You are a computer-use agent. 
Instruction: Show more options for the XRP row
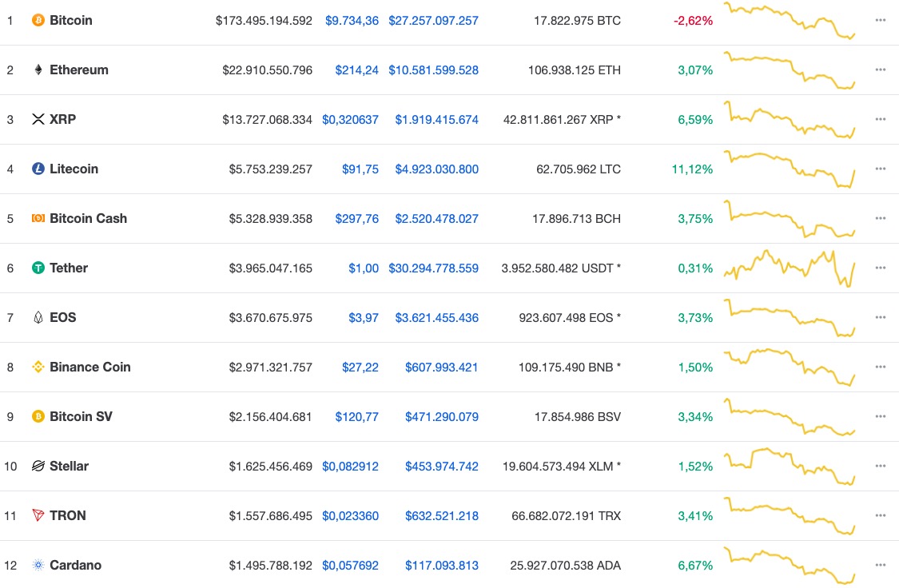tap(881, 119)
